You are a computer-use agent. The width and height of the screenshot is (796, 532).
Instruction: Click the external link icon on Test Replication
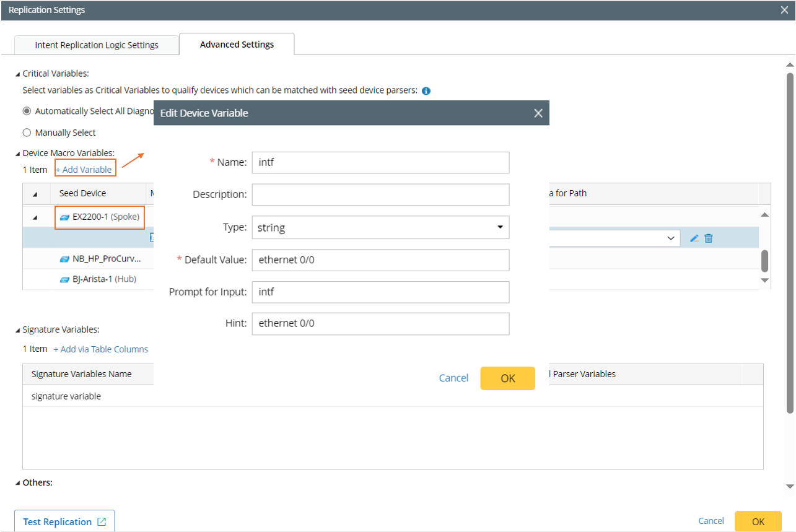pyautogui.click(x=102, y=522)
